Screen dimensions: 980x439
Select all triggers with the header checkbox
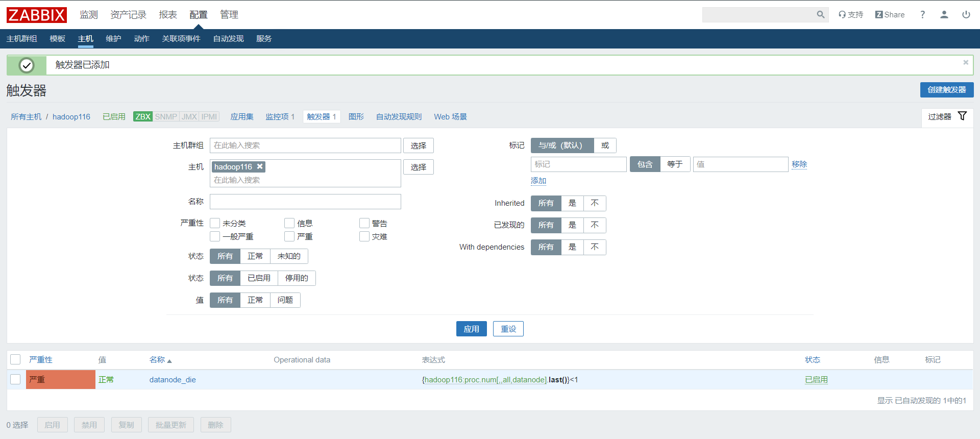click(15, 359)
